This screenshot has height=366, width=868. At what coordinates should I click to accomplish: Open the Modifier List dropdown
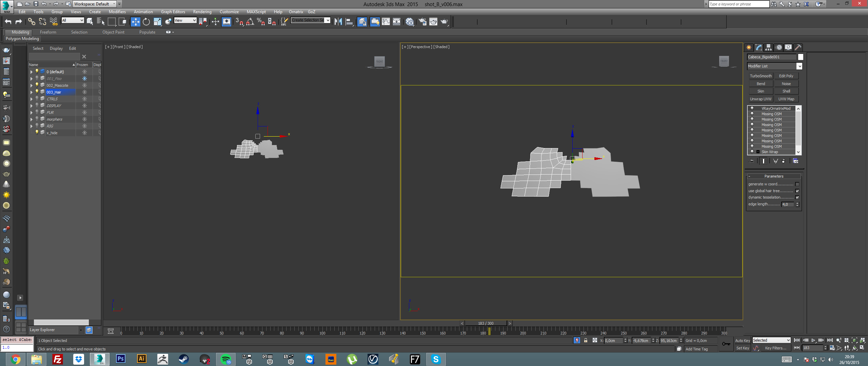(774, 66)
